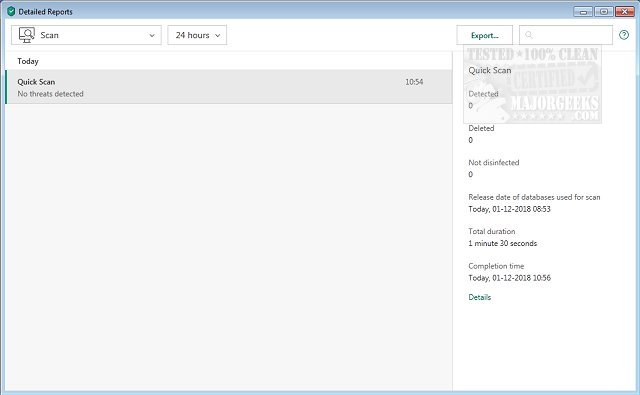Open the Scan report type dropdown
The width and height of the screenshot is (640, 395).
[86, 35]
